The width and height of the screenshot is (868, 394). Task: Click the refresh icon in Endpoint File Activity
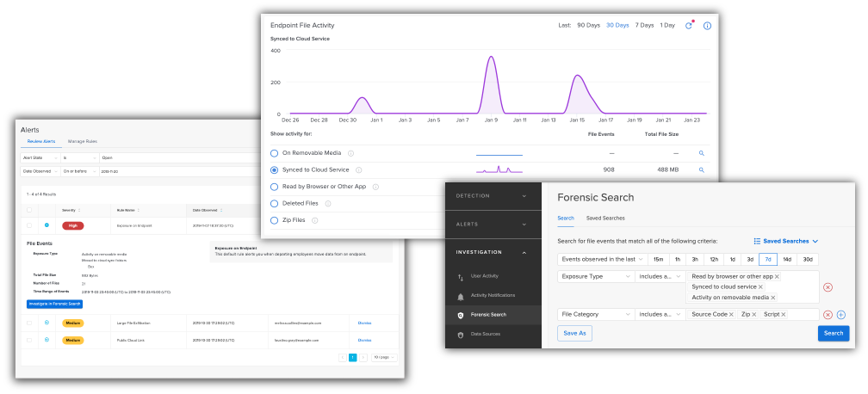coord(688,26)
